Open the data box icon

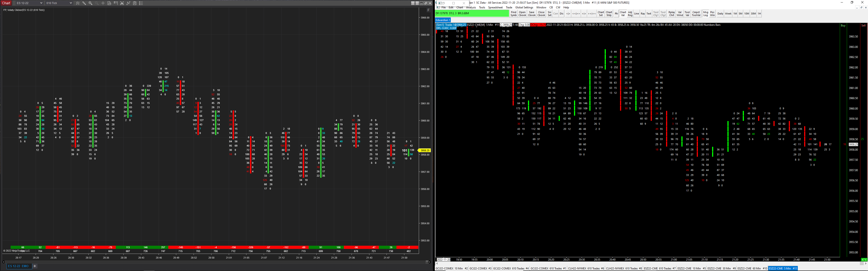109,3
